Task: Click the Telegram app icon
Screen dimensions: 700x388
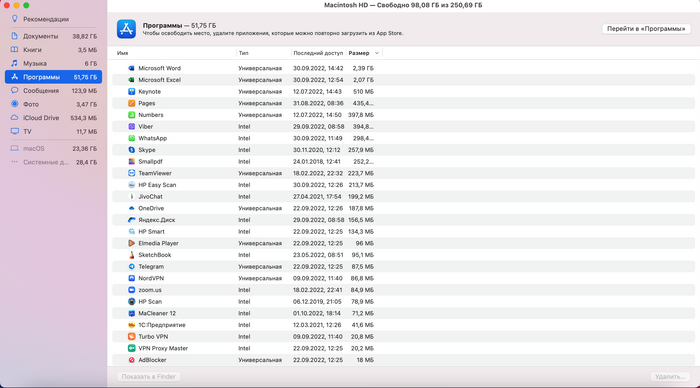Action: click(131, 267)
